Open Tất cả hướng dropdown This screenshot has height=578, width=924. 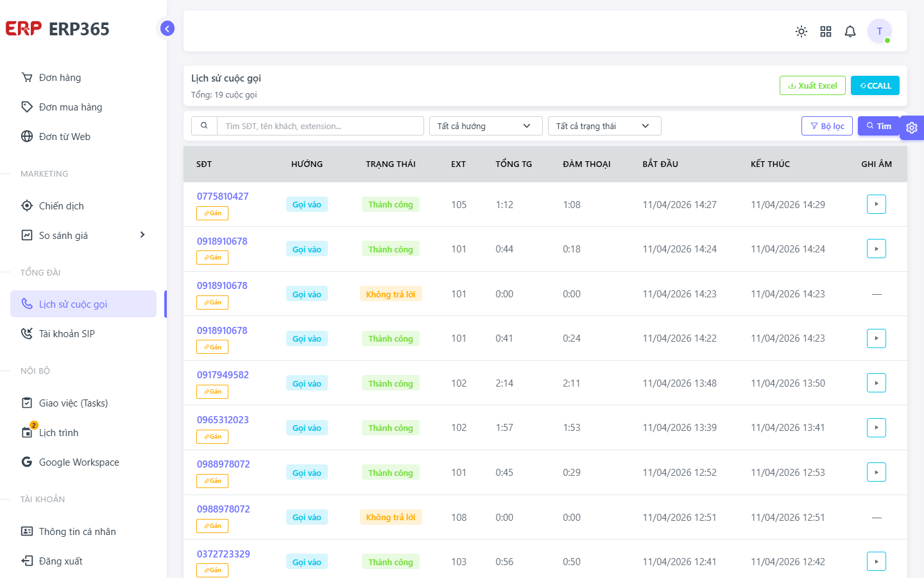coord(486,126)
